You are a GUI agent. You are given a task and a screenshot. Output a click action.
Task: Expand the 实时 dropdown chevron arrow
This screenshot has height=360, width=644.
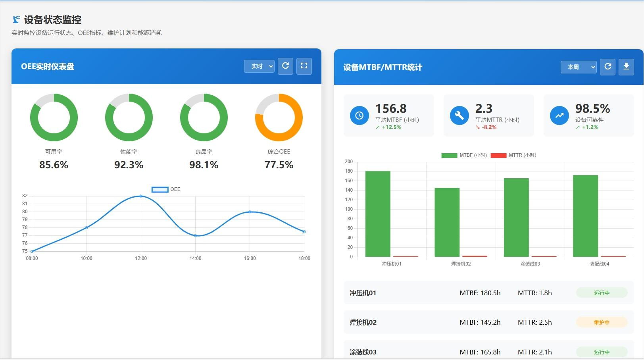pyautogui.click(x=269, y=66)
